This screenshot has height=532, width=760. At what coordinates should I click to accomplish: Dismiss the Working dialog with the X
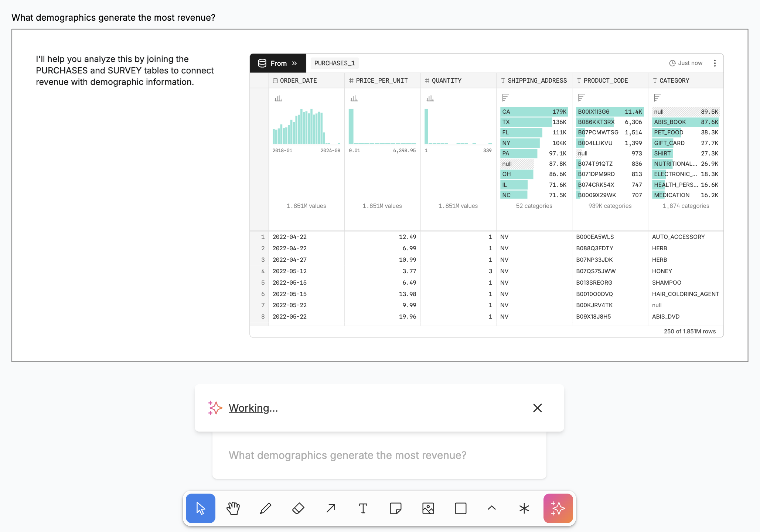click(538, 408)
